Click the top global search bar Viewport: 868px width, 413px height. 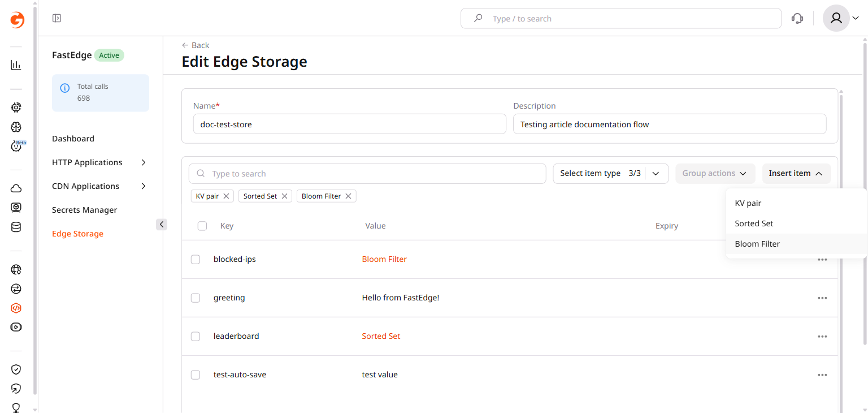point(621,18)
